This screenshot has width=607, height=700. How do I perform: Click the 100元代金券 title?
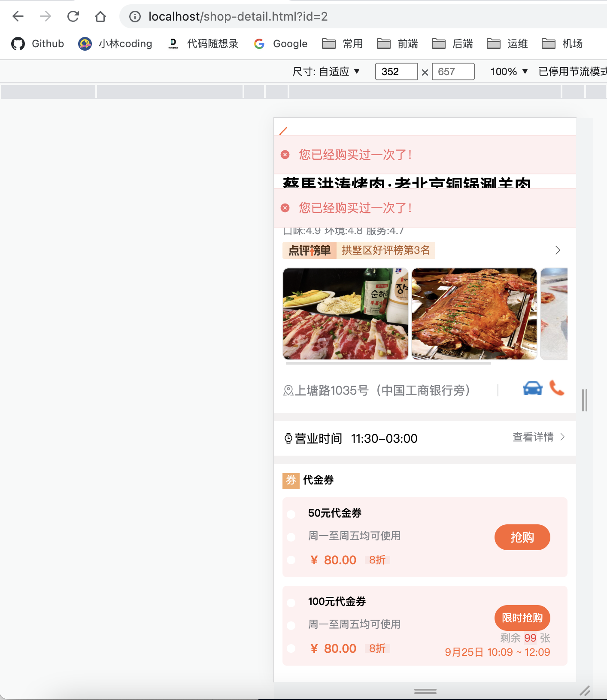click(337, 602)
